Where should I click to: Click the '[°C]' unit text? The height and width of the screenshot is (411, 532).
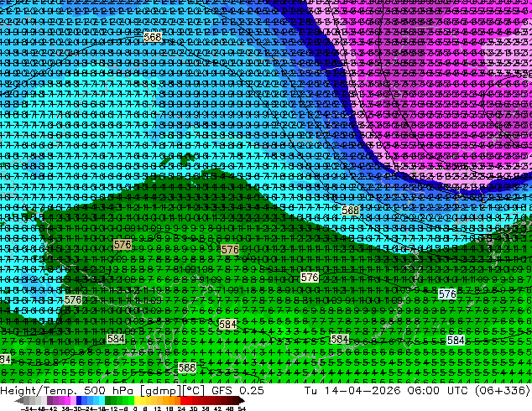click(x=193, y=391)
